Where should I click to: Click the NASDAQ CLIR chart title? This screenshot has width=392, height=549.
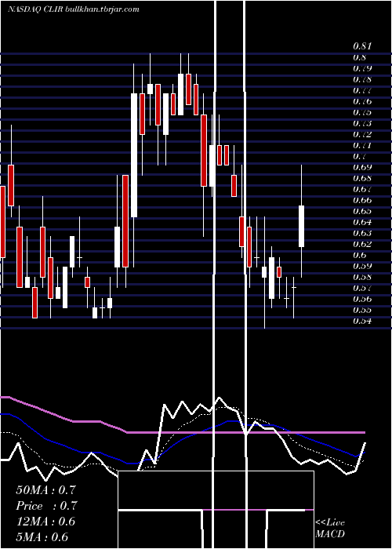pyautogui.click(x=73, y=9)
